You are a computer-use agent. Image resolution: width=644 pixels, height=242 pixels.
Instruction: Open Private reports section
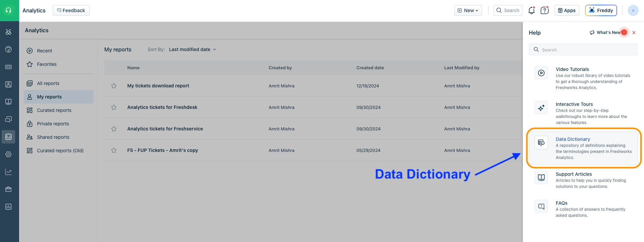coord(59,124)
